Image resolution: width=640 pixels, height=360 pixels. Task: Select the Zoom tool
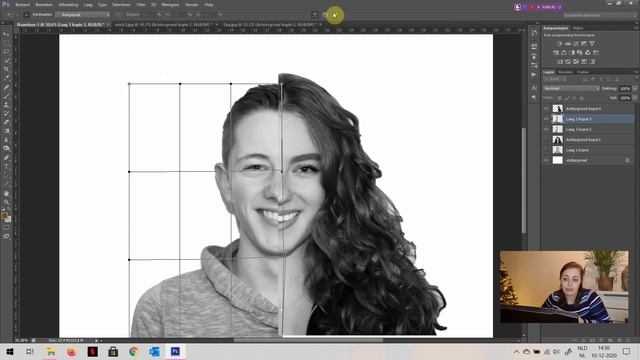(6, 202)
